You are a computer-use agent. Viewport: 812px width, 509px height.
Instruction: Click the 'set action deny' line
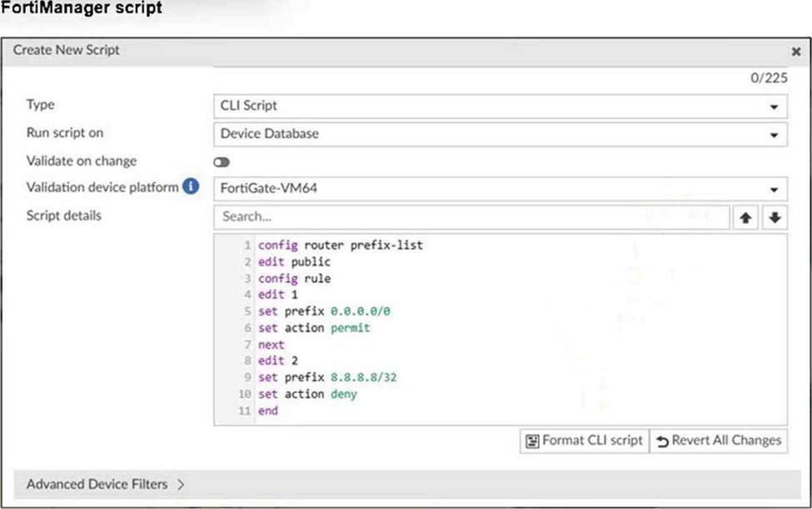point(307,394)
